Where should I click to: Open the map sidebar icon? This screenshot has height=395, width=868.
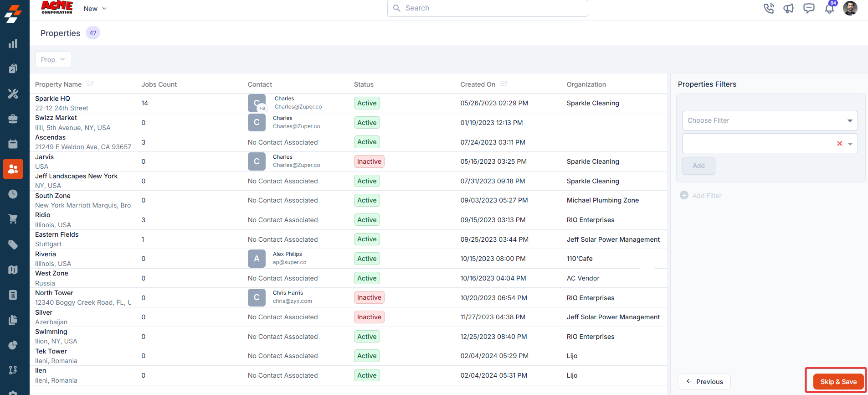point(13,270)
